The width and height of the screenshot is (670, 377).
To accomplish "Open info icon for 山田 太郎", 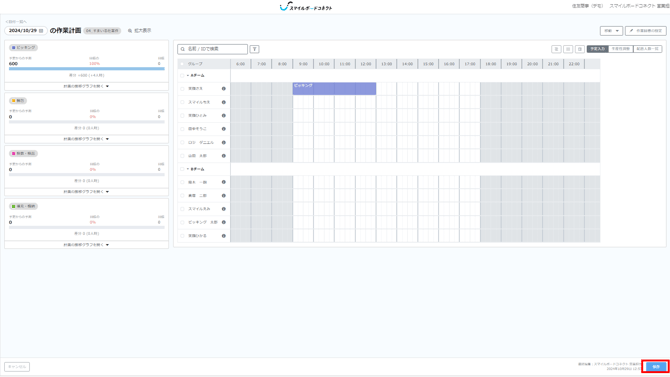I will pyautogui.click(x=223, y=156).
